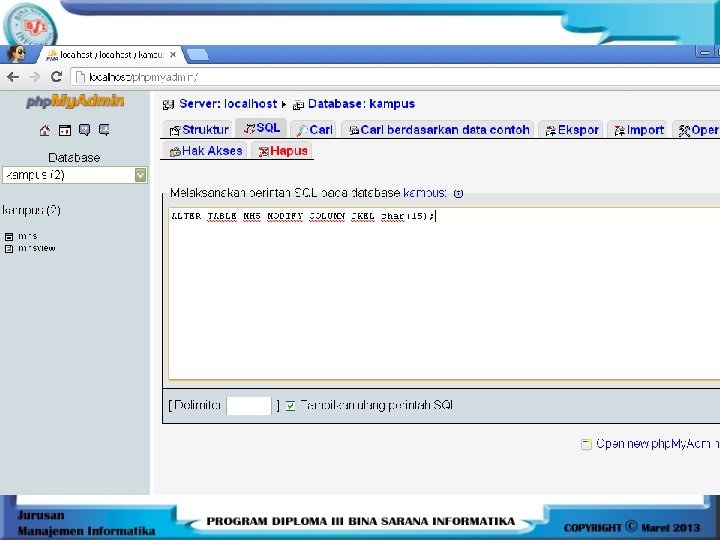Select the mhs table in sidebar
Screen dimensions: 720x540
click(28, 236)
